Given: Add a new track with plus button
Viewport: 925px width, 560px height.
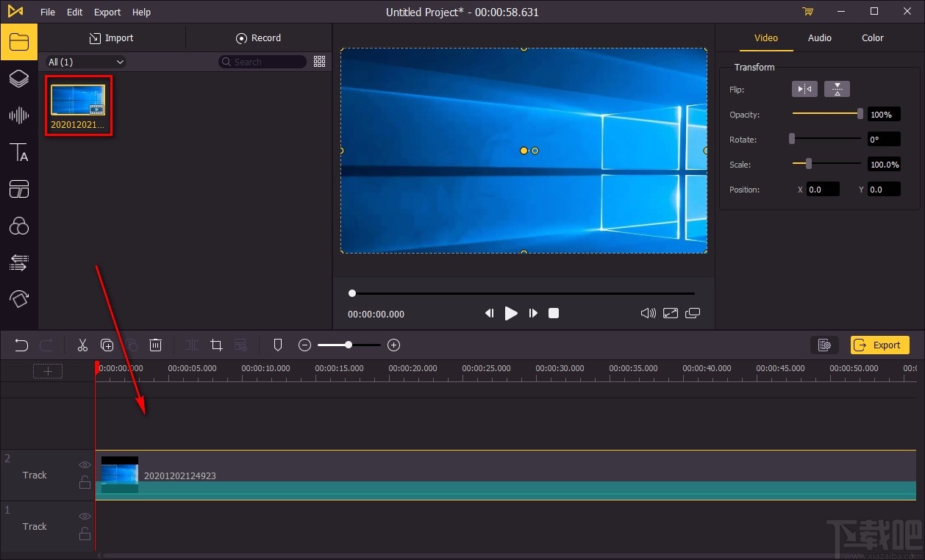Looking at the screenshot, I should 48,371.
